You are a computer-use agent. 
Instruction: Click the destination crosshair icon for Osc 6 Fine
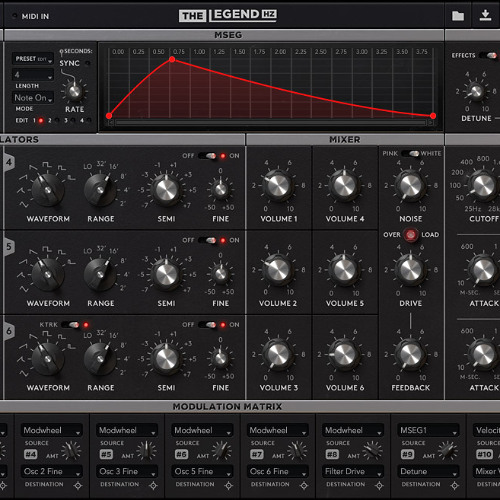tap(304, 486)
